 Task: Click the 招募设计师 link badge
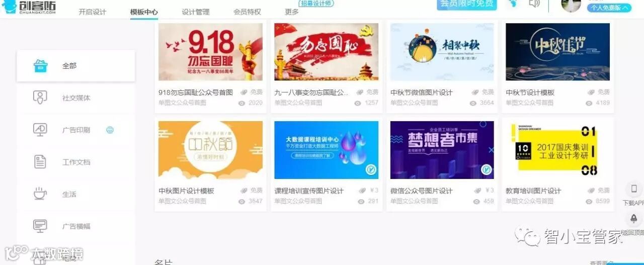316,3
